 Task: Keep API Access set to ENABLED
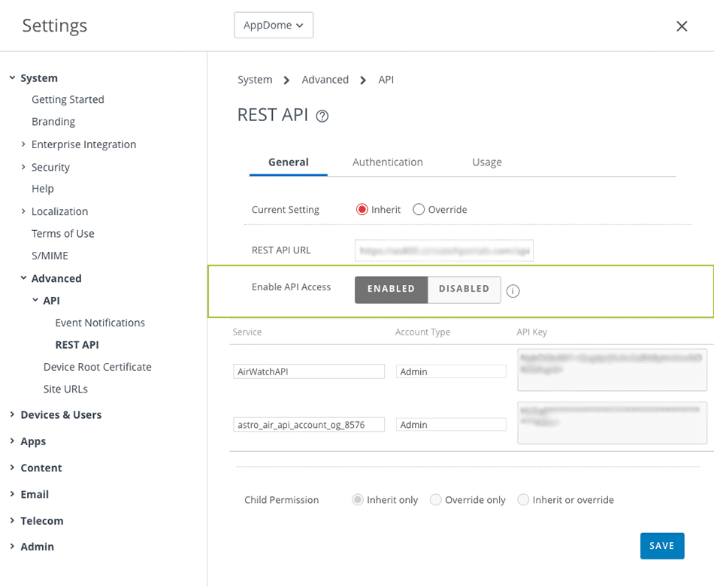point(391,289)
